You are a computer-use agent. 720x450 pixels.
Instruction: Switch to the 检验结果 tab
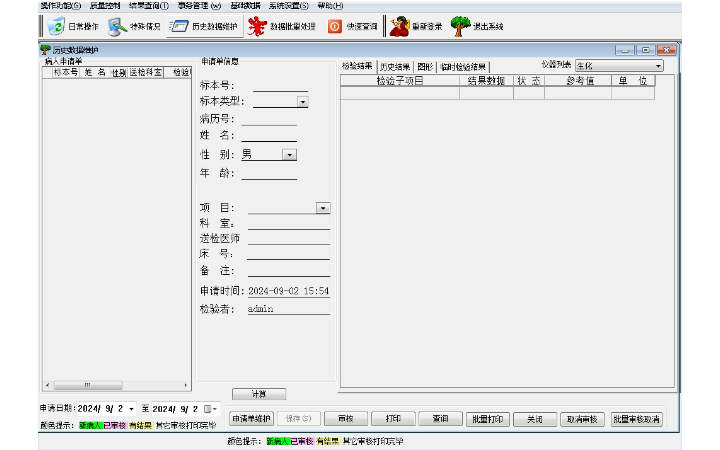357,66
